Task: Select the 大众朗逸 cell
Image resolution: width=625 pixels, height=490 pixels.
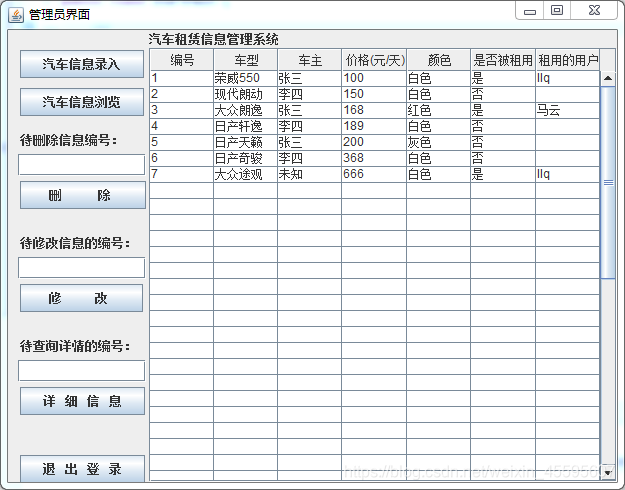Action: coord(246,110)
